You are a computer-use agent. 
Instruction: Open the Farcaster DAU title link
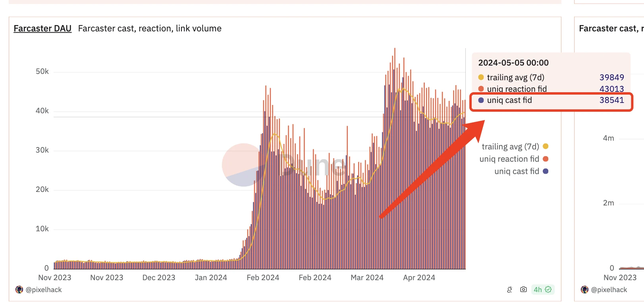click(x=42, y=29)
